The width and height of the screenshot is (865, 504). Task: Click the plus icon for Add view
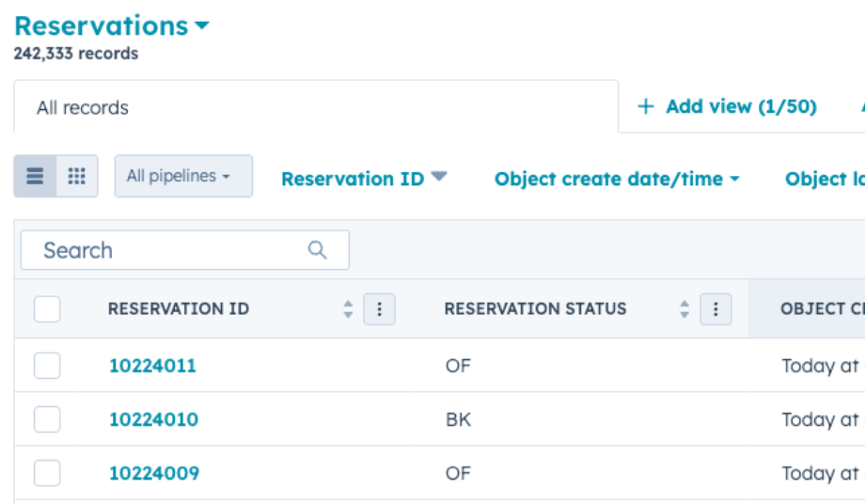(645, 106)
